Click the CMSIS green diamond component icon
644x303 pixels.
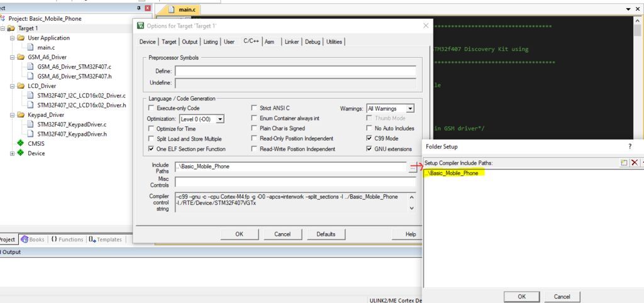pyautogui.click(x=21, y=143)
